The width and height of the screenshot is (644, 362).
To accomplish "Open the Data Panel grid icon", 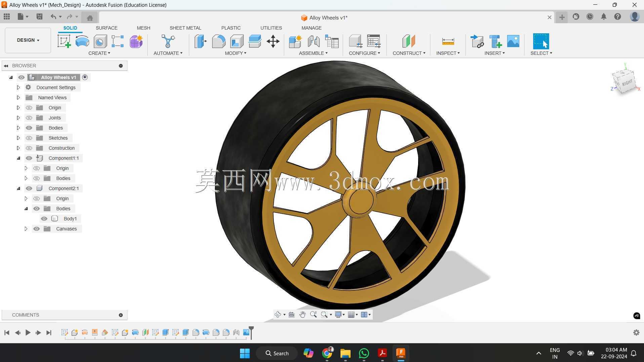I will [x=7, y=16].
